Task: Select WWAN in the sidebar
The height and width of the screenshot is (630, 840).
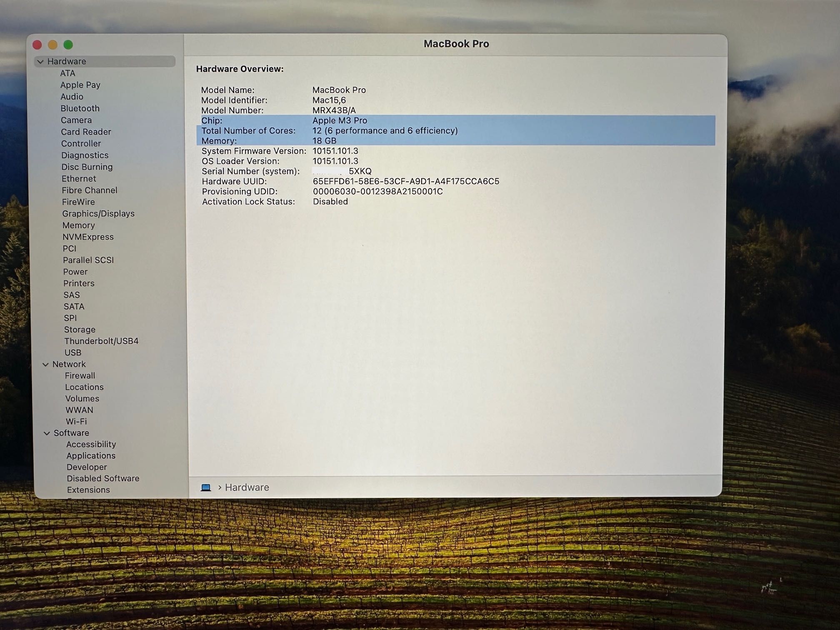Action: [x=79, y=410]
